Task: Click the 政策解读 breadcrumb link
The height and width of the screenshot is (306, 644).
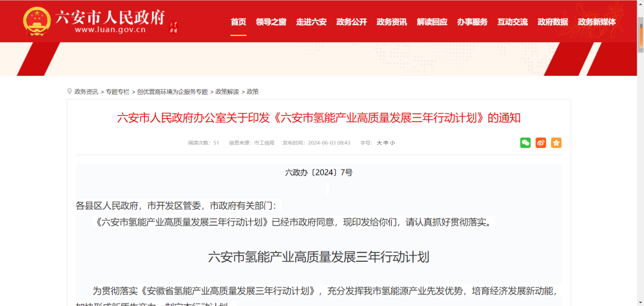Action: [x=227, y=92]
